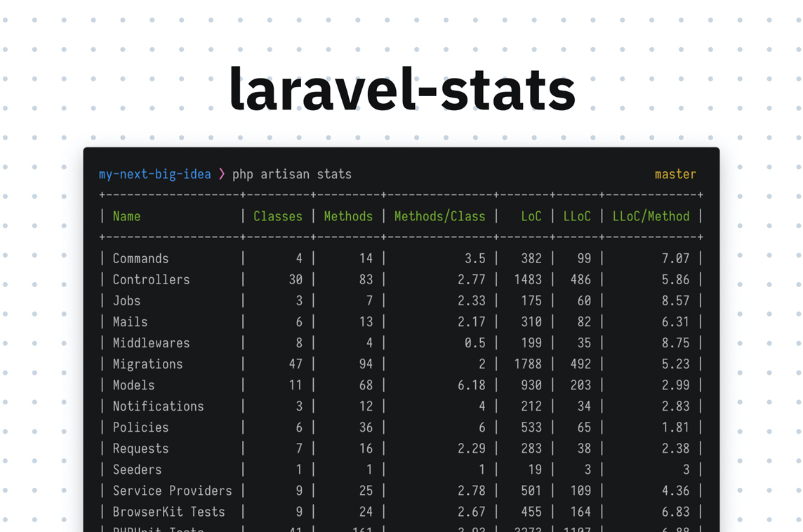Click Middlewares Methods/Class value 0.5
The height and width of the screenshot is (532, 803).
[474, 343]
